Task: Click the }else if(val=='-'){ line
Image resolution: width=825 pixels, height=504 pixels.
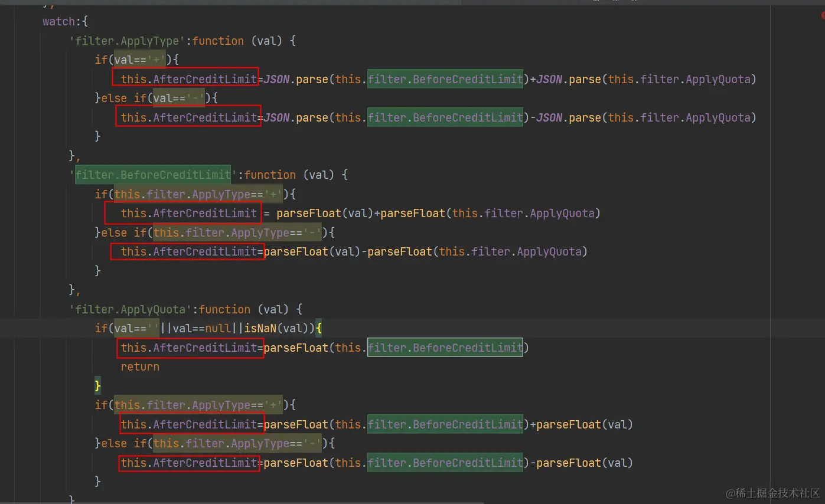Action: [x=156, y=98]
